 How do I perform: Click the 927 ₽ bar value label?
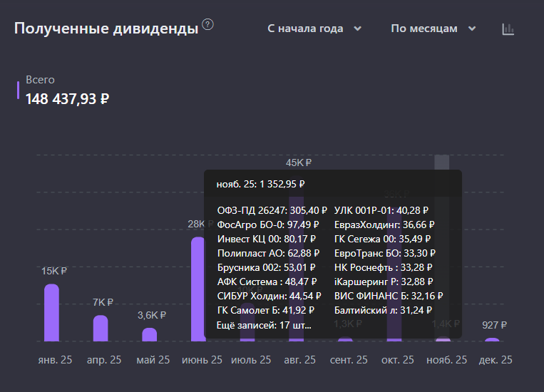[x=494, y=325]
